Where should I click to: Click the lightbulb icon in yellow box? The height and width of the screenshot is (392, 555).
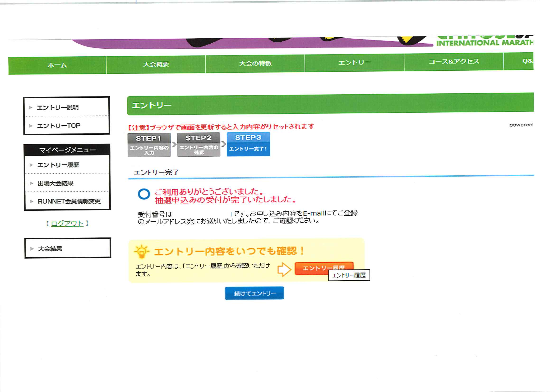tap(141, 251)
